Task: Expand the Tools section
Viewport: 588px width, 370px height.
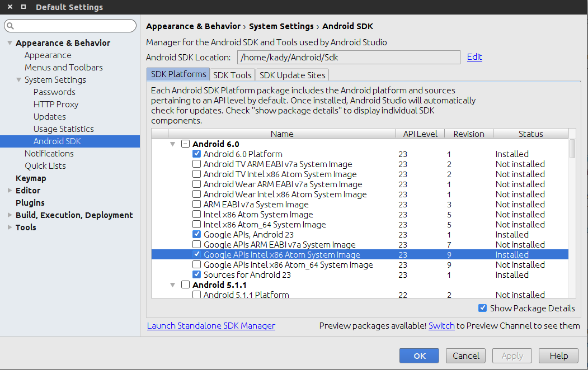Action: click(10, 227)
